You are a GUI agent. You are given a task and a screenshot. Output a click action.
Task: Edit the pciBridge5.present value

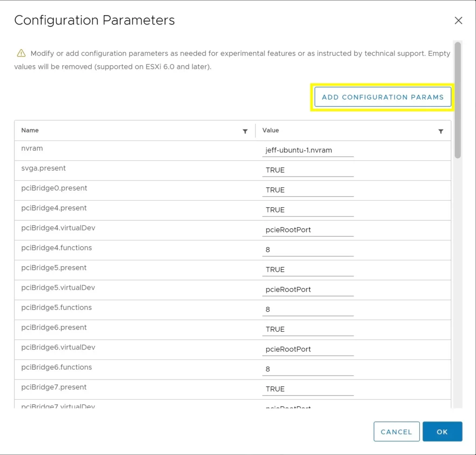tap(308, 269)
